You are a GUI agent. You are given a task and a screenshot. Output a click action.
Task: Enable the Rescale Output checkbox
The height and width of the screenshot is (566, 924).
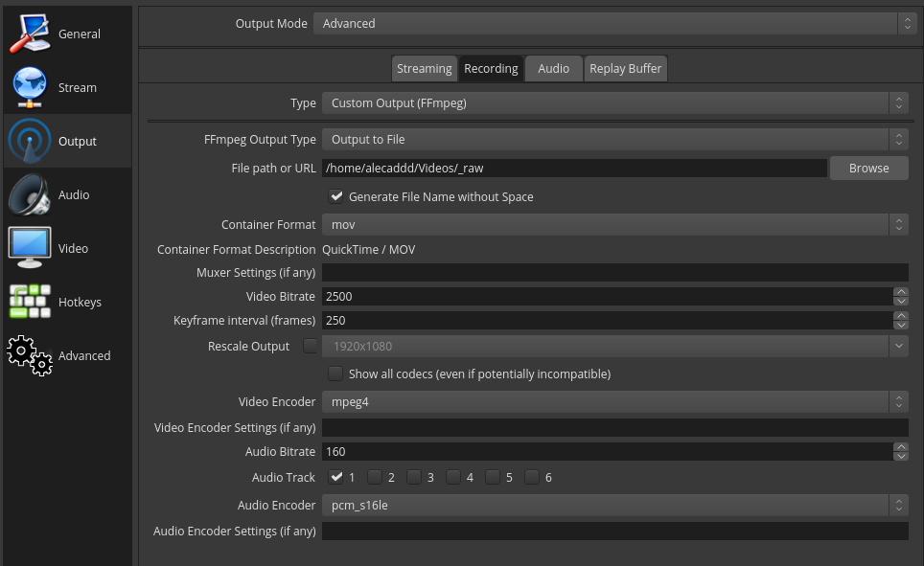click(310, 346)
